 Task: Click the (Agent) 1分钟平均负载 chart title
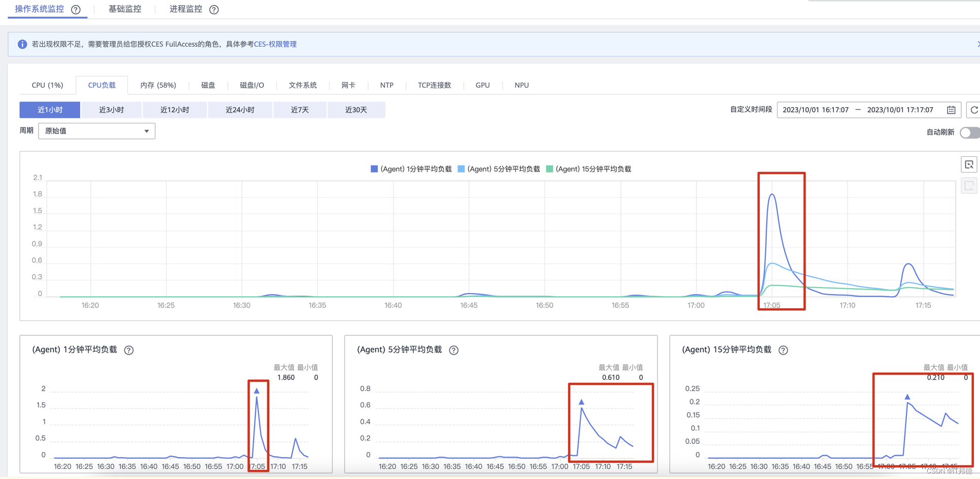[75, 350]
